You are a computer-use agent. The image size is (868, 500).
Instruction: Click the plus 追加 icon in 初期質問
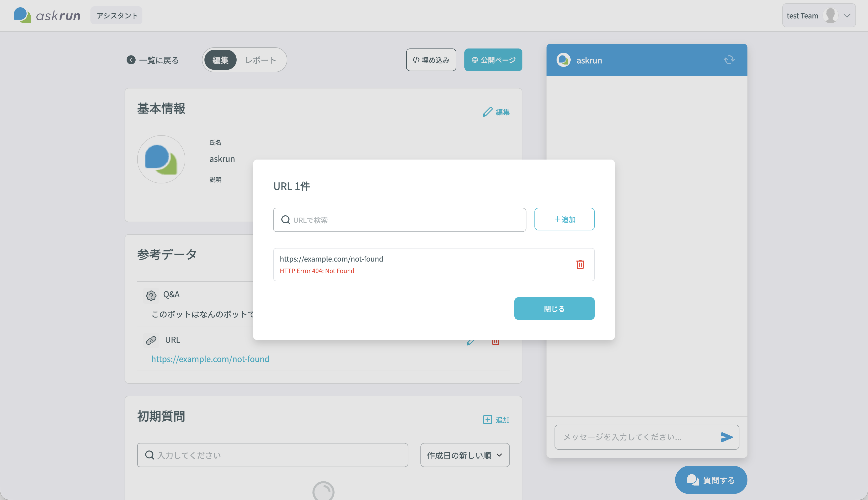487,420
